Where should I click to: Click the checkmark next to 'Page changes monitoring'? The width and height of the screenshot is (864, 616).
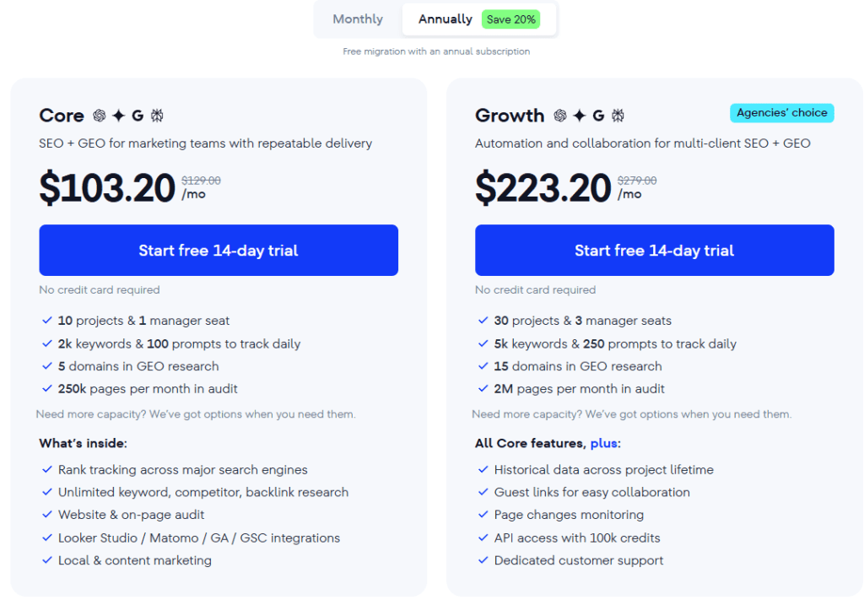point(483,514)
